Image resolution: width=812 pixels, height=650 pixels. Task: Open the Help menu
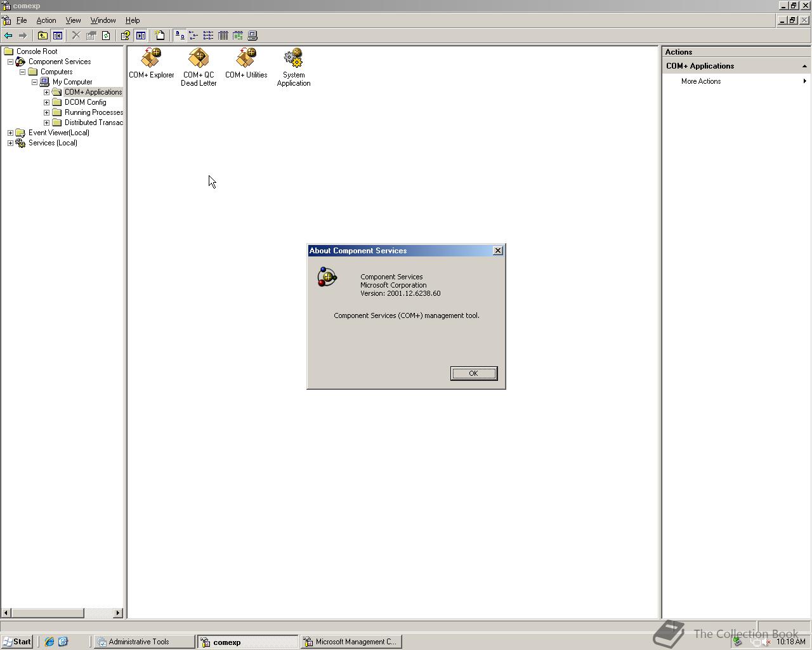click(x=133, y=20)
